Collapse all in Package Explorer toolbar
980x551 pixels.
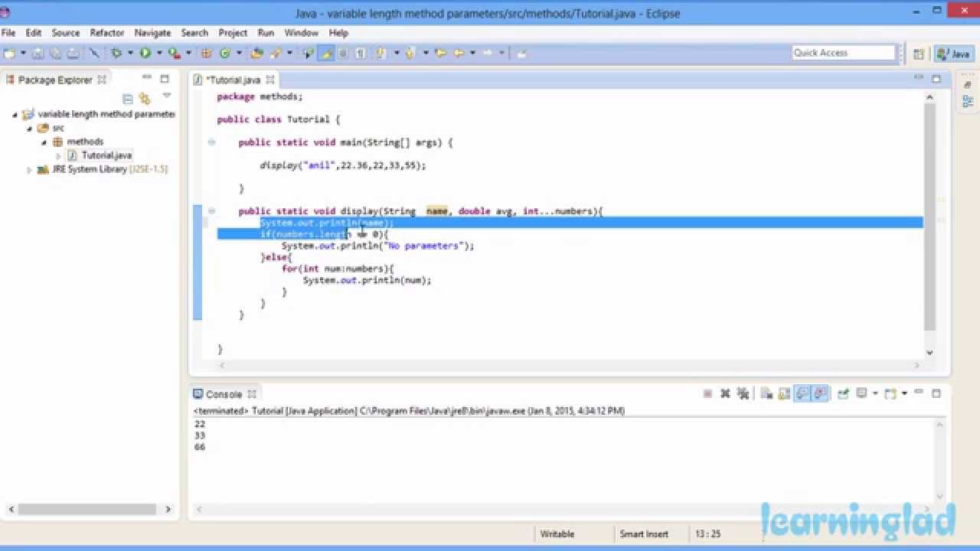coord(128,99)
